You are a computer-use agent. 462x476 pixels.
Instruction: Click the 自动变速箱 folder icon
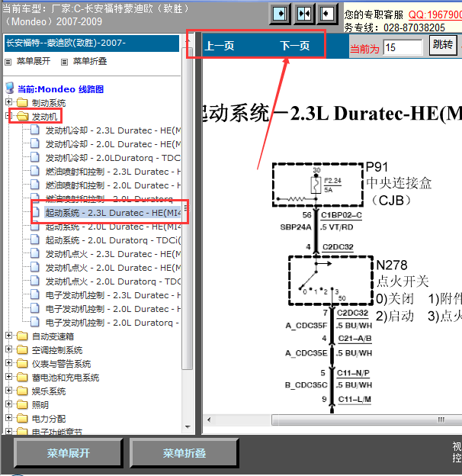coord(22,336)
